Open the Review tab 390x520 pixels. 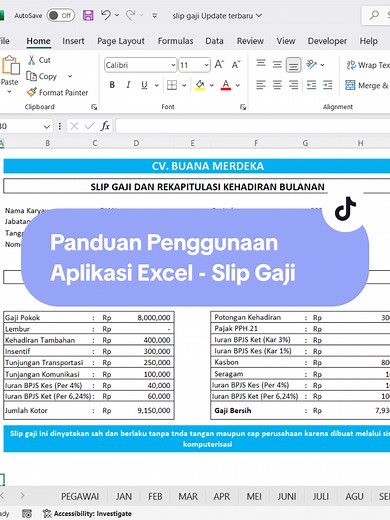coord(250,41)
